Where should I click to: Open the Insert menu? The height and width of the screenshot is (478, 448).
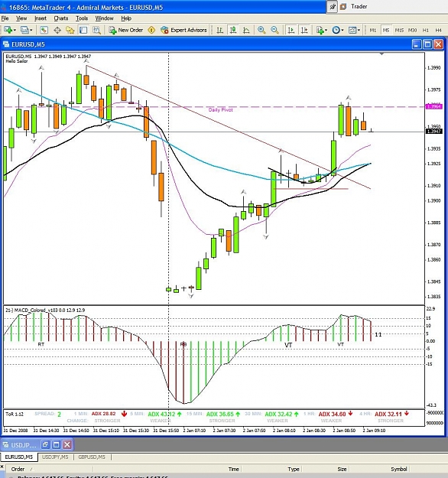tap(41, 18)
